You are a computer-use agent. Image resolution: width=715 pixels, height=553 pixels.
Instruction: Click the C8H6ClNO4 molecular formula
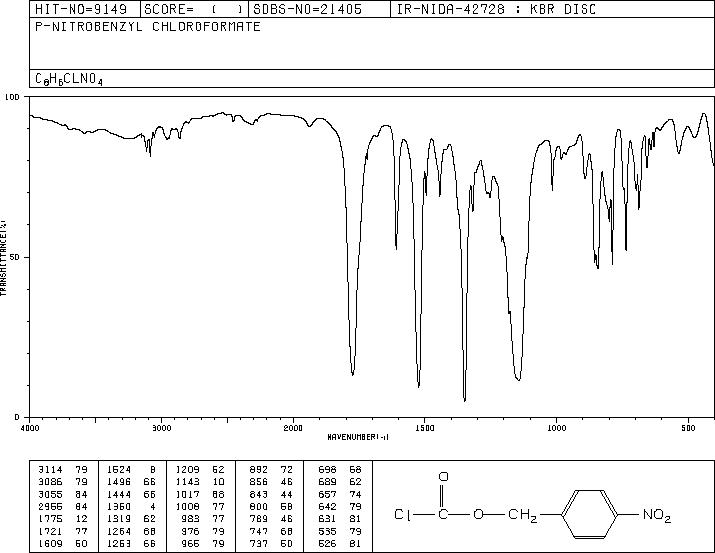[69, 79]
